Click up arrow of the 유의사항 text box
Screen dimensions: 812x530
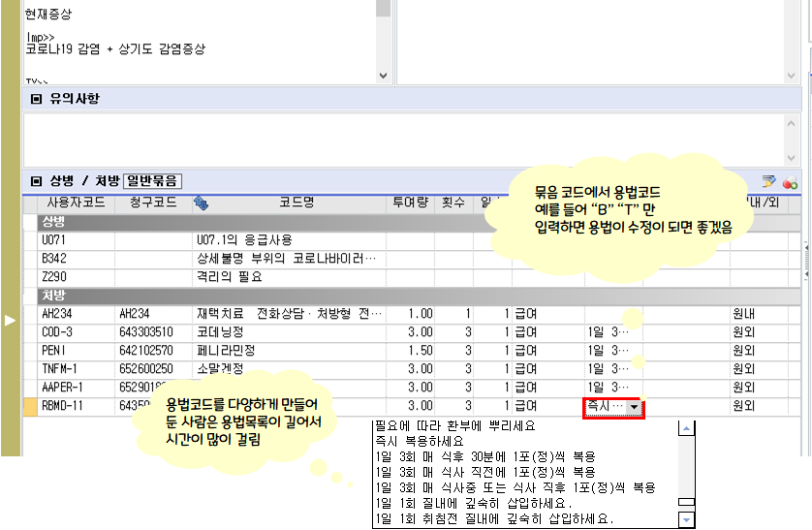click(791, 123)
